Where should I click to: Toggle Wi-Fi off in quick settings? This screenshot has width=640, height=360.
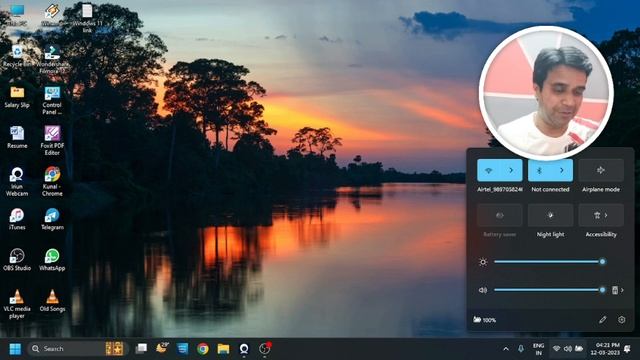pyautogui.click(x=489, y=170)
